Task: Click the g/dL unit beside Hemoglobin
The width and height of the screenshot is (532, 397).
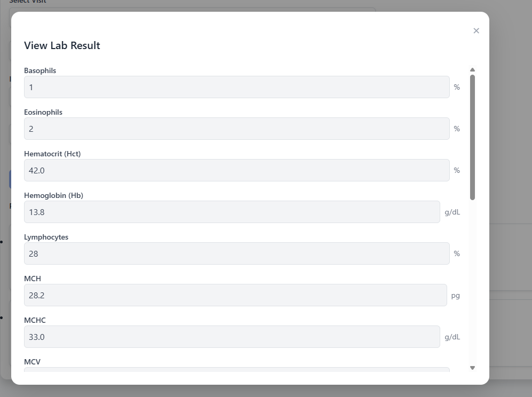Action: pyautogui.click(x=452, y=212)
